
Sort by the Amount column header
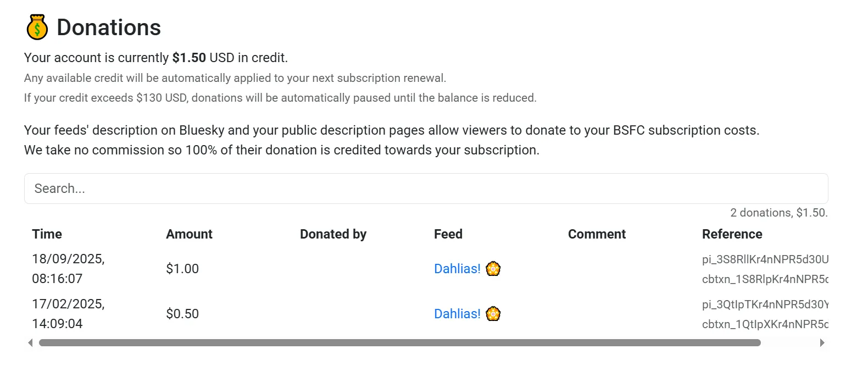tap(189, 234)
